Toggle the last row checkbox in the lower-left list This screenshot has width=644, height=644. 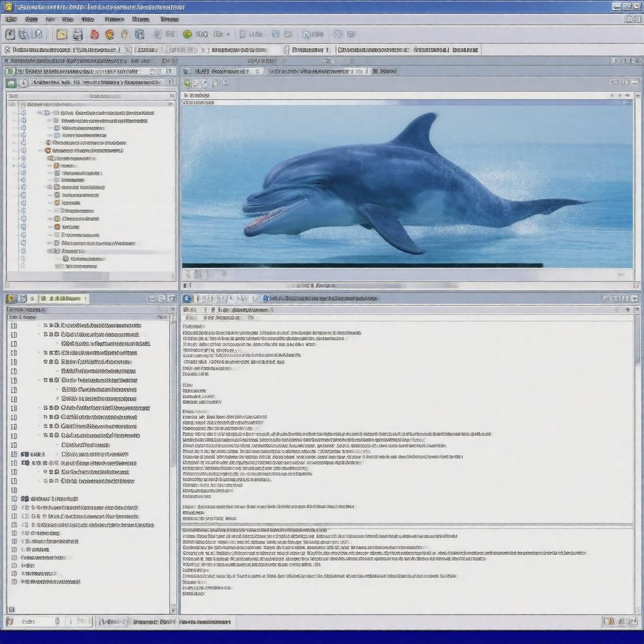pos(14,582)
